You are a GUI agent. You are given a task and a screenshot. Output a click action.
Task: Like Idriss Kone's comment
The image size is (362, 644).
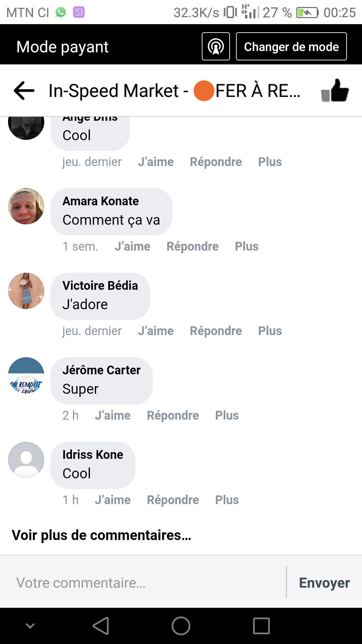(x=113, y=500)
